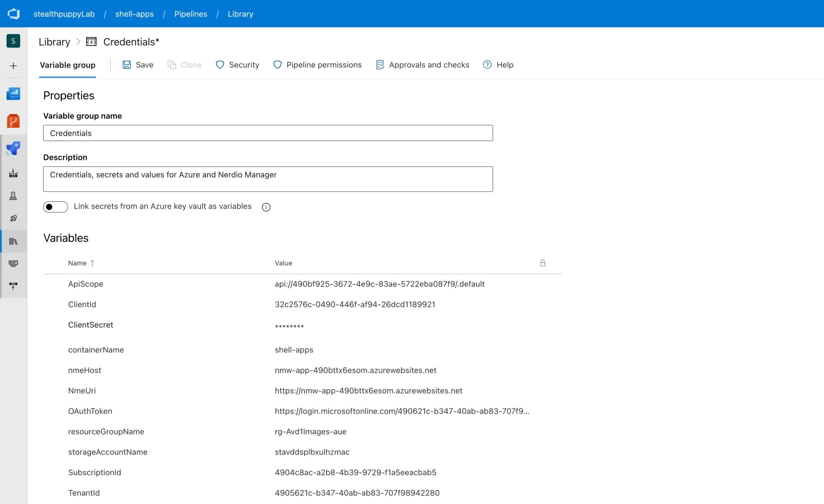
Task: Click the NmeUri https value
Action: tap(369, 391)
